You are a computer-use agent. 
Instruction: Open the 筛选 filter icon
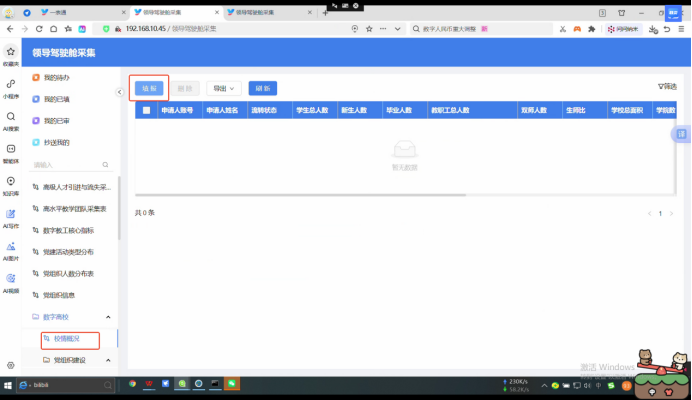pyautogui.click(x=667, y=87)
